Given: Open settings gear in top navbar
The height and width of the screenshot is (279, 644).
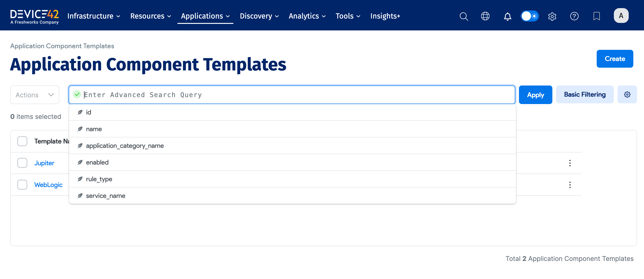Looking at the screenshot, I should tap(552, 16).
